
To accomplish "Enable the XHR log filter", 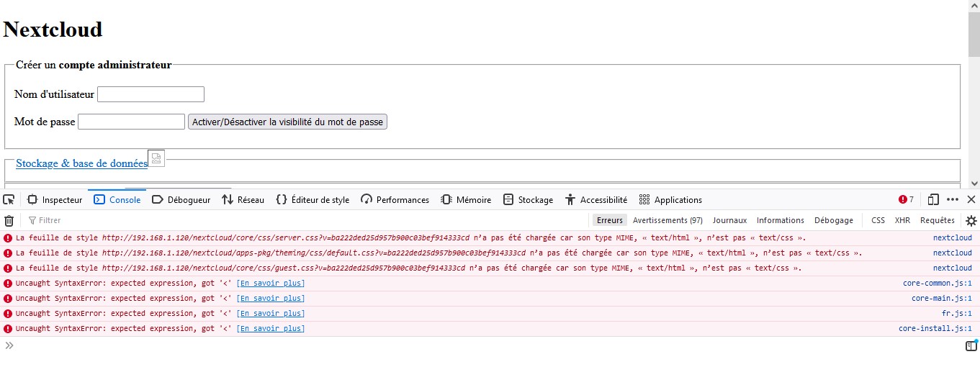I will (x=902, y=220).
